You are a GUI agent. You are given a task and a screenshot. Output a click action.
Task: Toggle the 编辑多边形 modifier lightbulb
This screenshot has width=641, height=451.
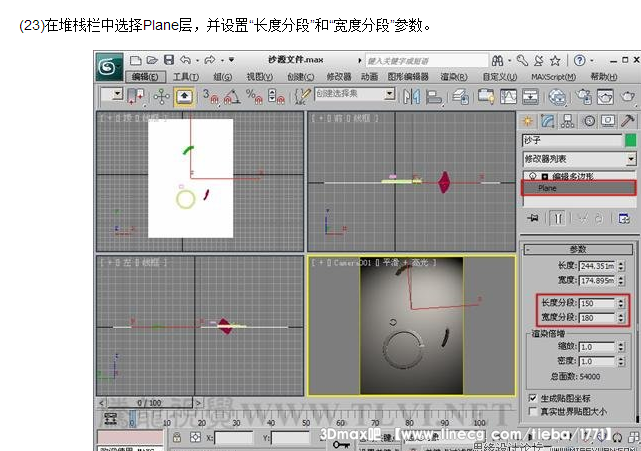click(x=533, y=176)
